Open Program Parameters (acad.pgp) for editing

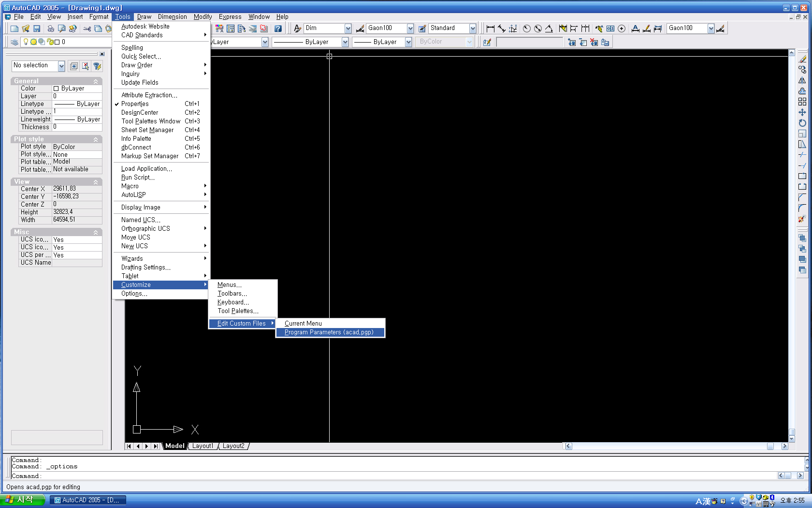[x=329, y=332]
